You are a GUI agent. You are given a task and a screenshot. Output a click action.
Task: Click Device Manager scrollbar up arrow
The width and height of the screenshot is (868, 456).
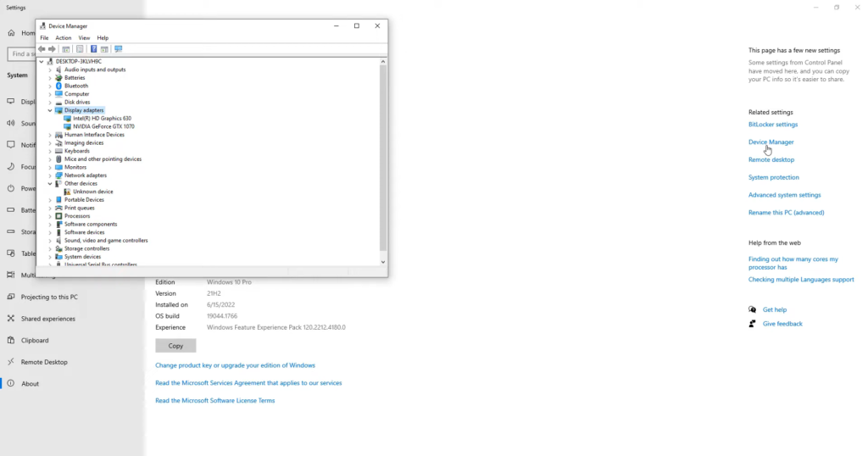click(382, 61)
